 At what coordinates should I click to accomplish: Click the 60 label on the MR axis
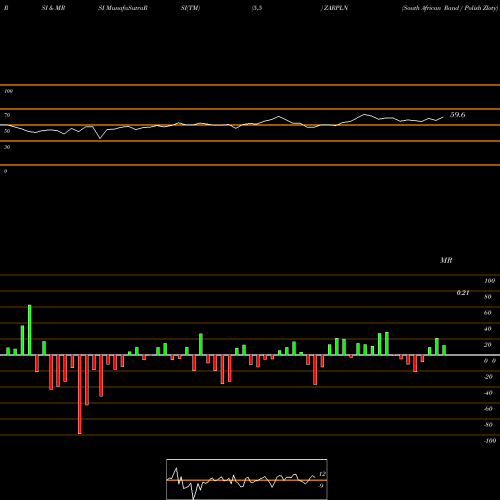click(488, 313)
